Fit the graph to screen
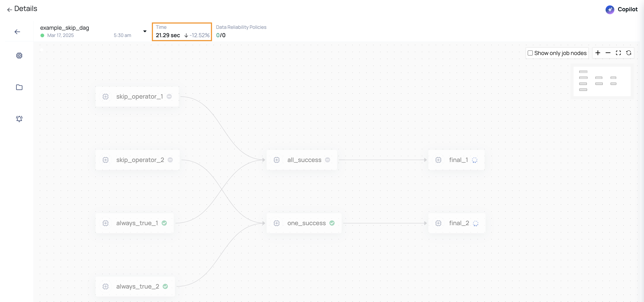This screenshot has height=302, width=644. 618,53
